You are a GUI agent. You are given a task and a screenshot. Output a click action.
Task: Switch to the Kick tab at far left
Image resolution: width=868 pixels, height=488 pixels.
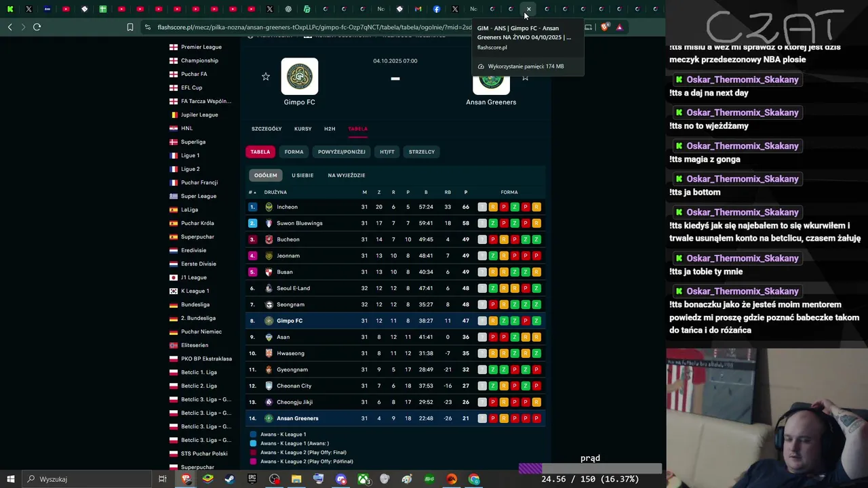pos(10,9)
